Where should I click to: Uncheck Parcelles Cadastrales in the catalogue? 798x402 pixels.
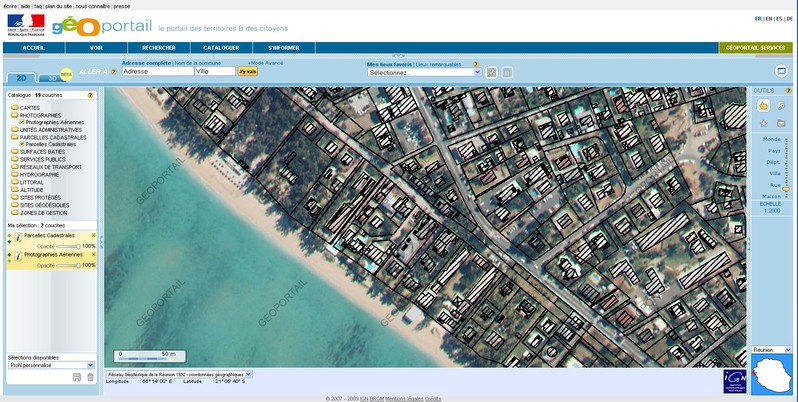click(22, 143)
